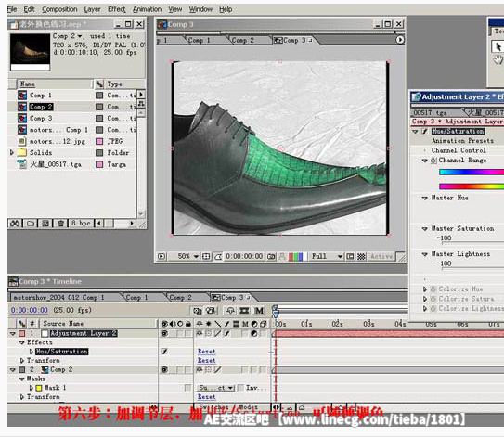
Task: Click the Master Saturation slider
Action: (472, 242)
